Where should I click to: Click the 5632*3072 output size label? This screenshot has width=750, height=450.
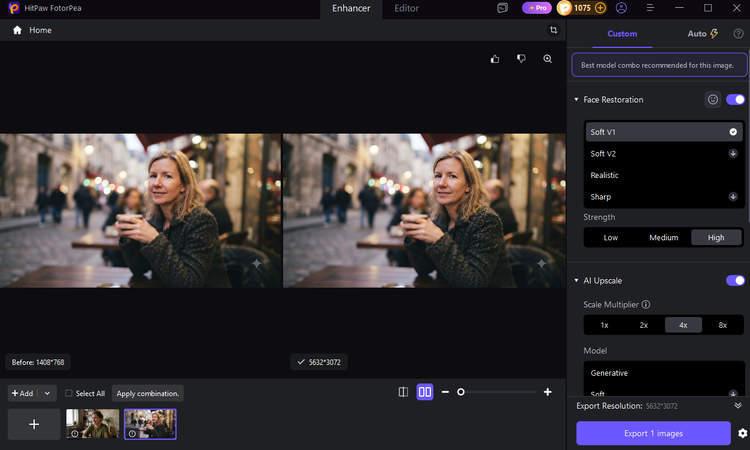(319, 362)
